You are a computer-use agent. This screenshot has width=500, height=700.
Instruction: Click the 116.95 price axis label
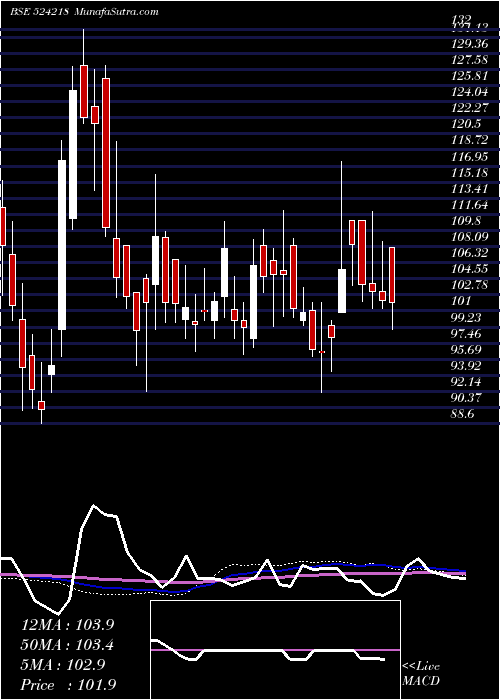point(470,157)
